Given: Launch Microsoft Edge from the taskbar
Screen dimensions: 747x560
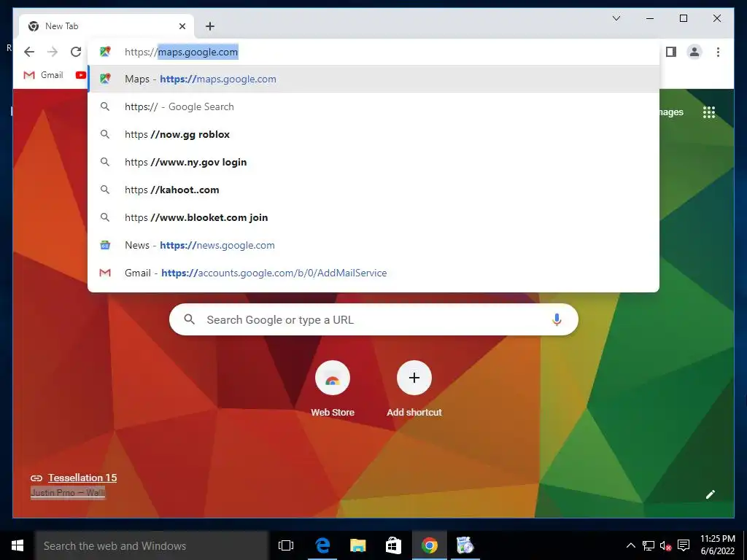Looking at the screenshot, I should pos(322,545).
